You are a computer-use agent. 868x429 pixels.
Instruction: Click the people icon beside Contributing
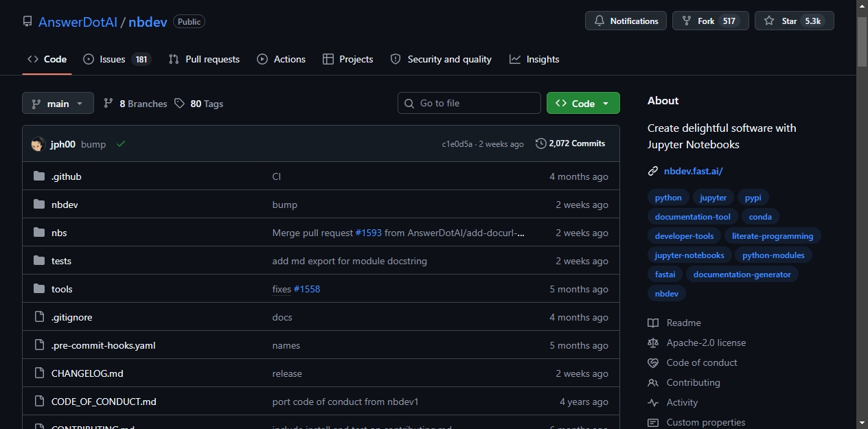click(653, 382)
